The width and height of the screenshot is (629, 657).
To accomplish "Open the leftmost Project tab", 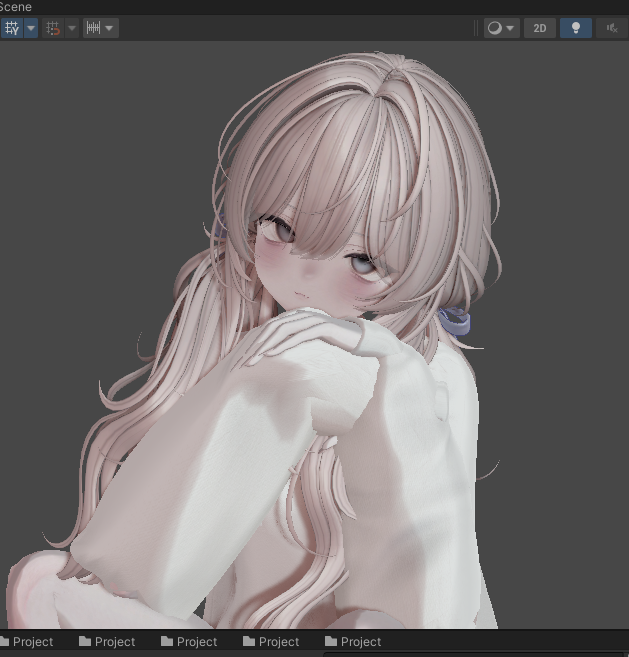I will coord(27,641).
